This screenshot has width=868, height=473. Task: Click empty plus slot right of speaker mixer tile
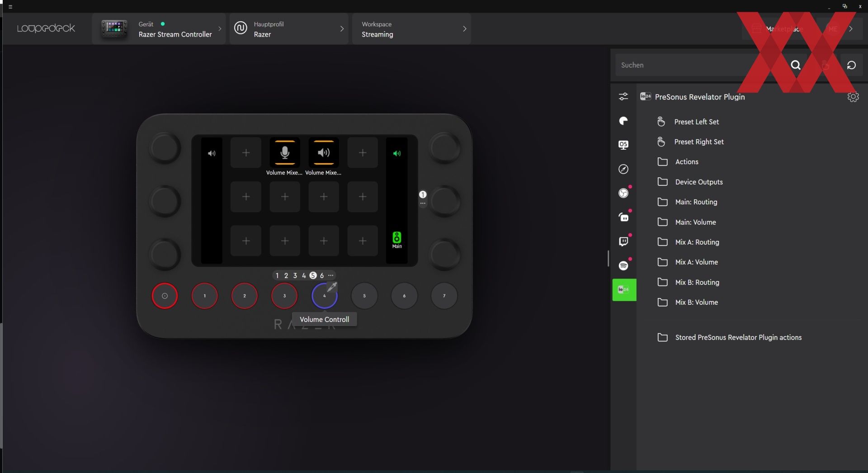[x=363, y=152]
